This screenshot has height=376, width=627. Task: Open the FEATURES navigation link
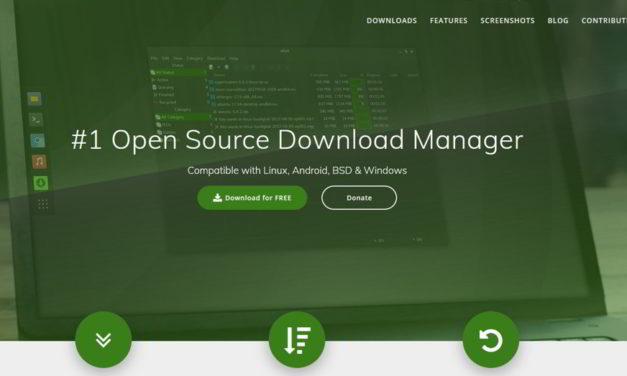pos(448,20)
